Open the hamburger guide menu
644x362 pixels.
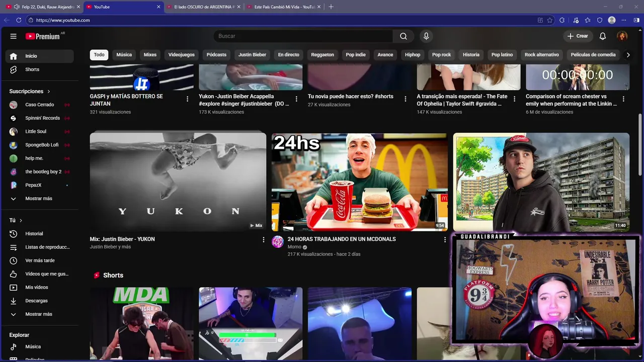pos(14,36)
